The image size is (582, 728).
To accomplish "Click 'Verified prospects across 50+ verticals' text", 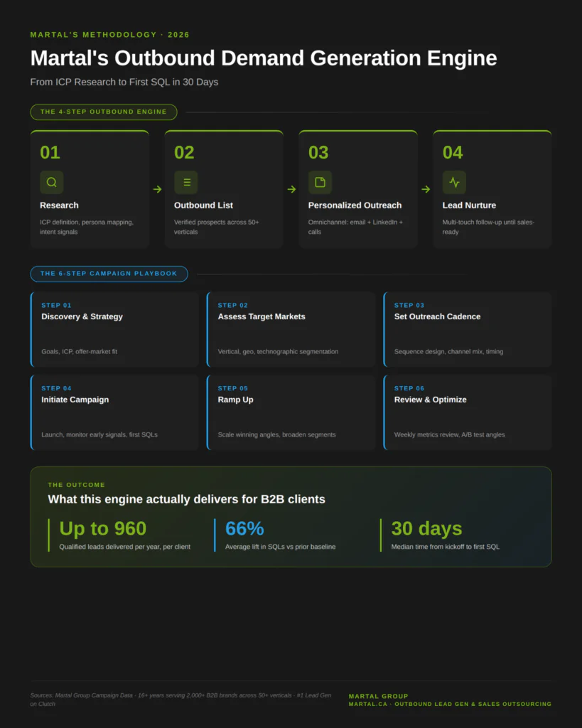I will (216, 227).
